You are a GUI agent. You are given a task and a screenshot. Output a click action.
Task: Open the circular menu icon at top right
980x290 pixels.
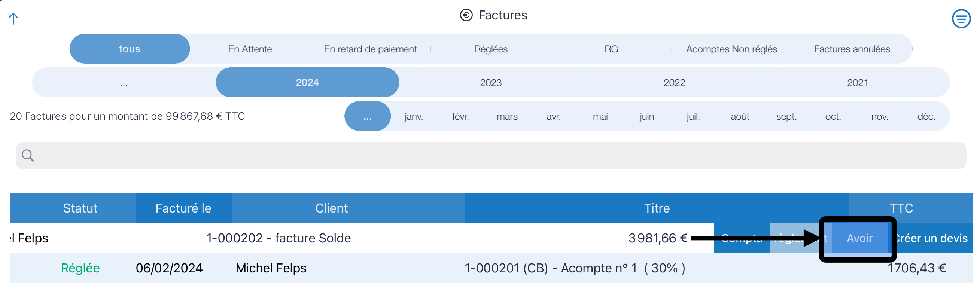[x=961, y=19]
